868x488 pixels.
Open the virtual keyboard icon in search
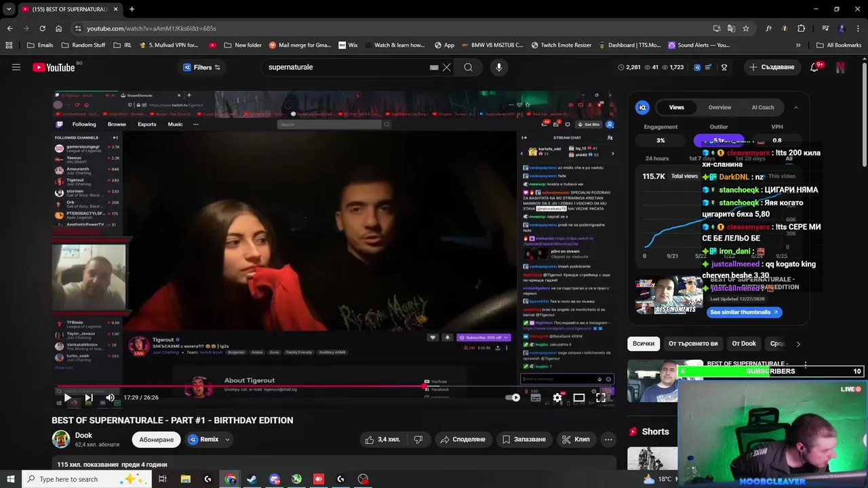434,67
